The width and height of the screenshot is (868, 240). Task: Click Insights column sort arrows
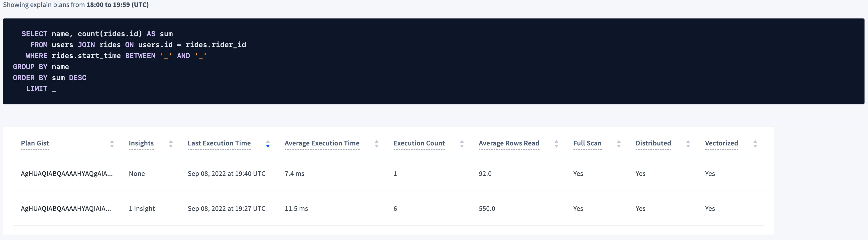[x=171, y=144]
